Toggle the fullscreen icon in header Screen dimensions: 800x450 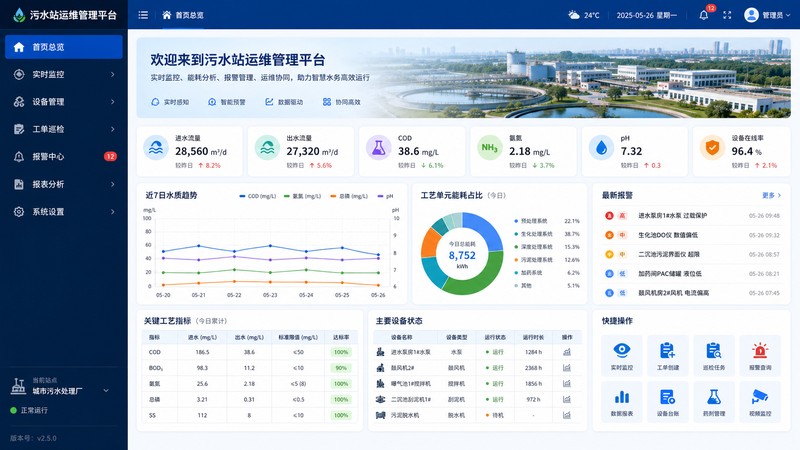click(x=727, y=15)
